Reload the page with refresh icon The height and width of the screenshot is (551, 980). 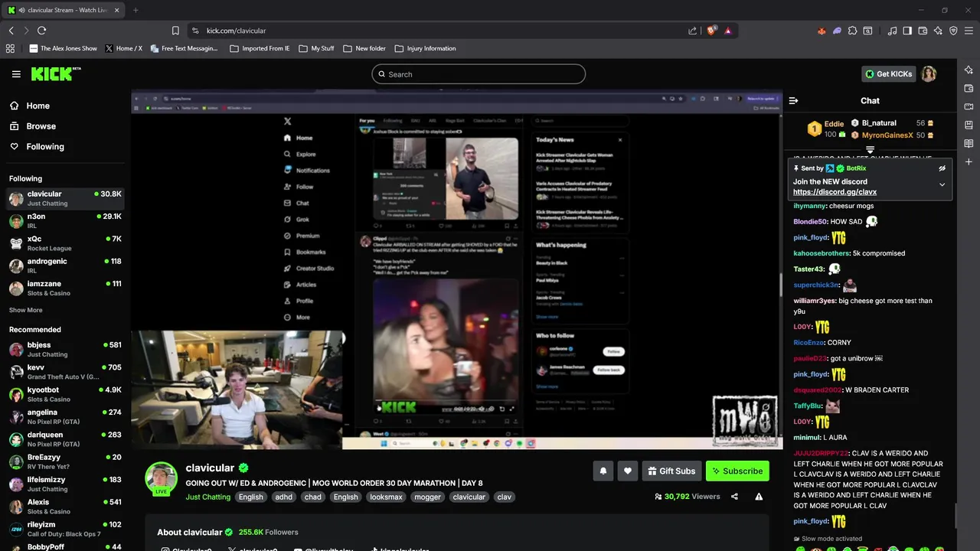[x=41, y=31]
